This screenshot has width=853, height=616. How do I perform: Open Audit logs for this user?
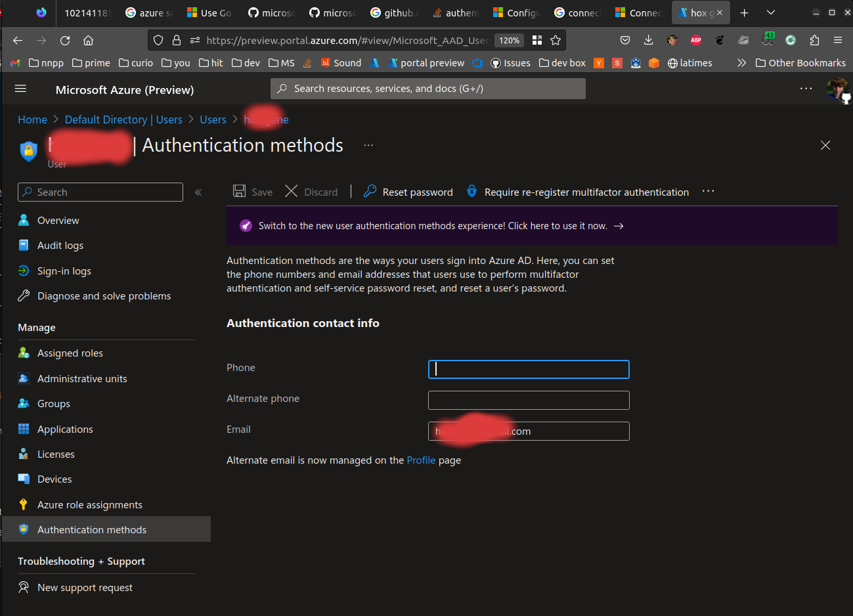[x=60, y=245]
